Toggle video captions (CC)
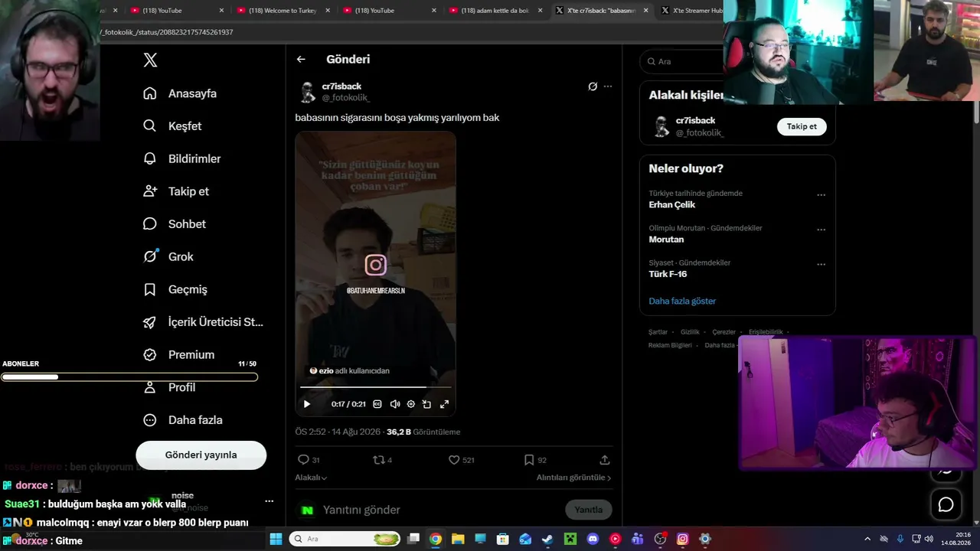The width and height of the screenshot is (980, 551). pyautogui.click(x=377, y=404)
